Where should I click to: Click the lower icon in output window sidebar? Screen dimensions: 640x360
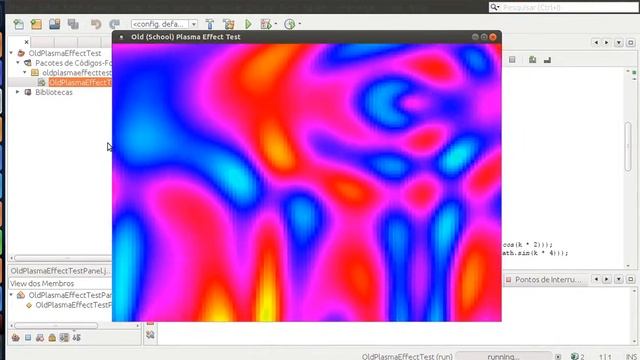pyautogui.click(x=150, y=335)
